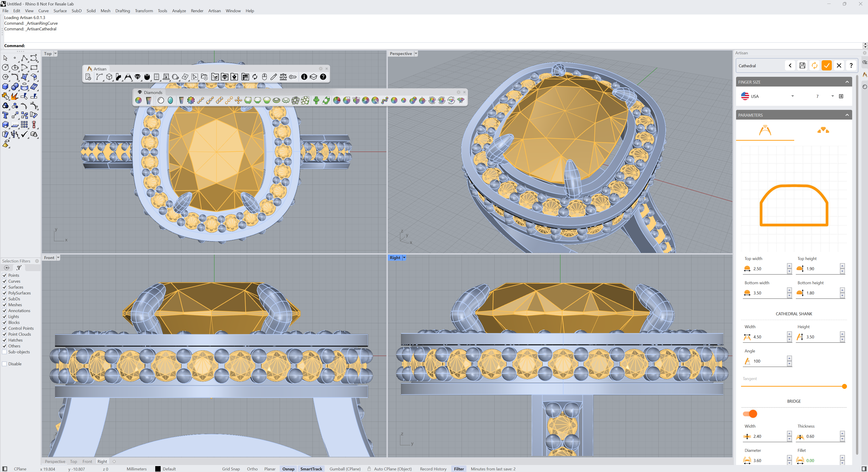Click the Tangent slider handle
The image size is (868, 472).
click(844, 386)
